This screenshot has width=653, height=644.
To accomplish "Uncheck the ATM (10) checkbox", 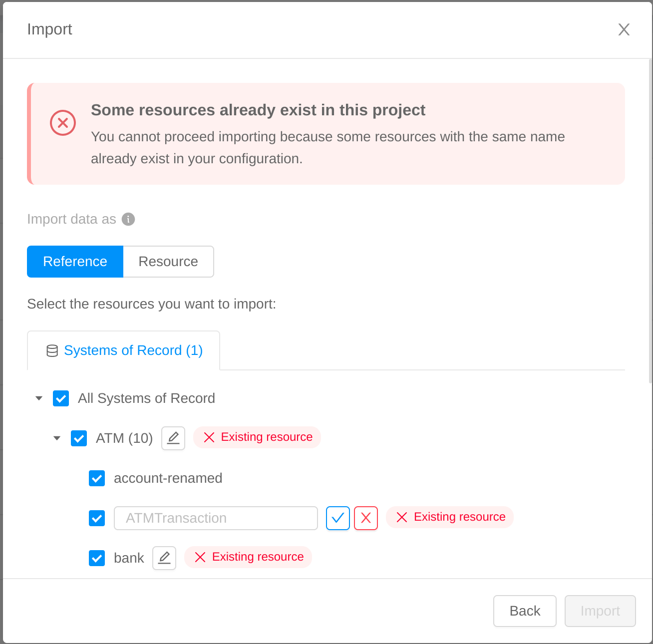I will [x=79, y=438].
